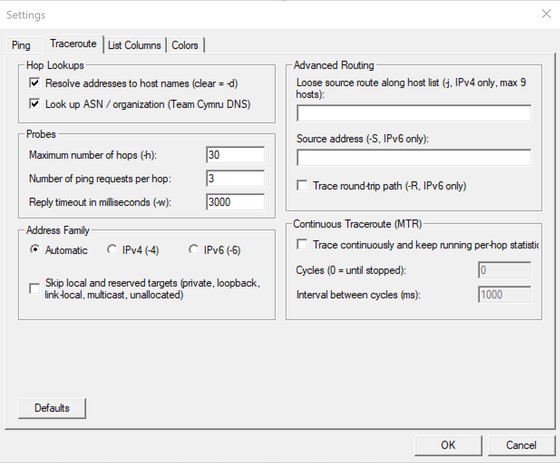Close the Settings dialog with X
The image size is (560, 463).
(x=546, y=14)
